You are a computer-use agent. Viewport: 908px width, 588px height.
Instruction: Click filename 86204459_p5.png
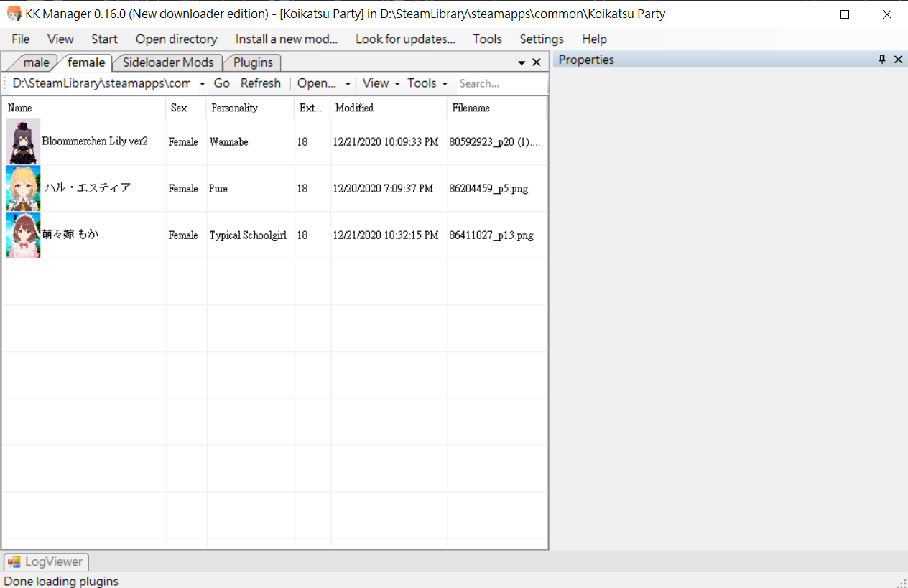[x=488, y=189]
